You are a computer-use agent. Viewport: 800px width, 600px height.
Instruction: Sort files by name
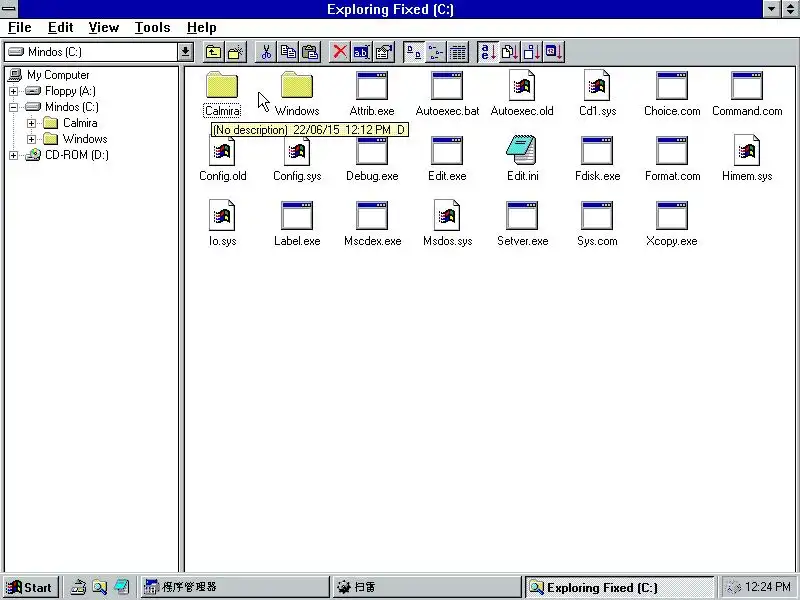click(488, 52)
